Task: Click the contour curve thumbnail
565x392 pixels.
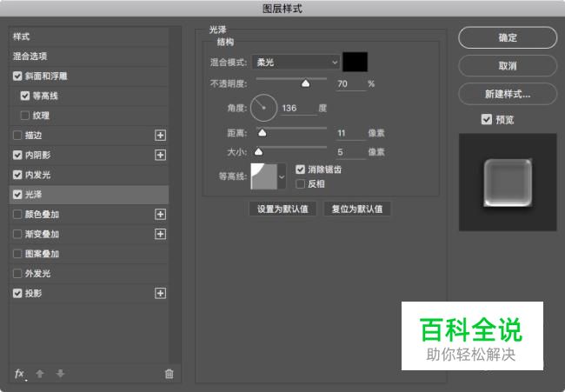Action: tap(264, 176)
